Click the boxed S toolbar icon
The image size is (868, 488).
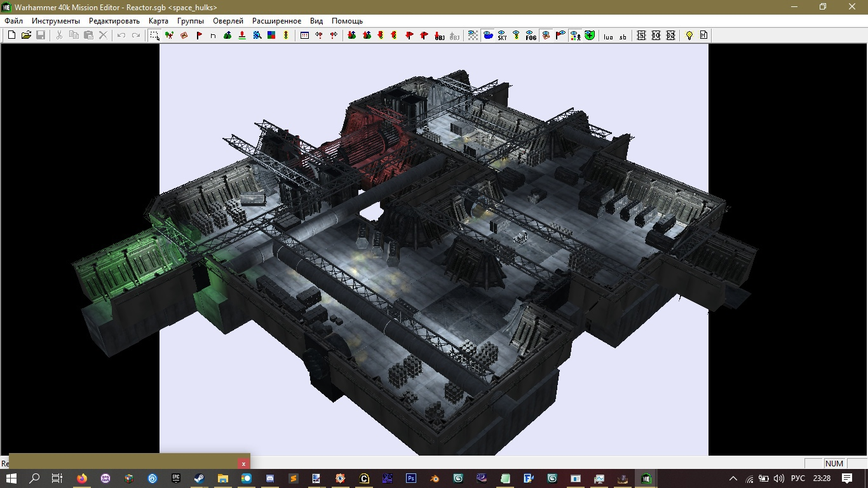click(641, 36)
